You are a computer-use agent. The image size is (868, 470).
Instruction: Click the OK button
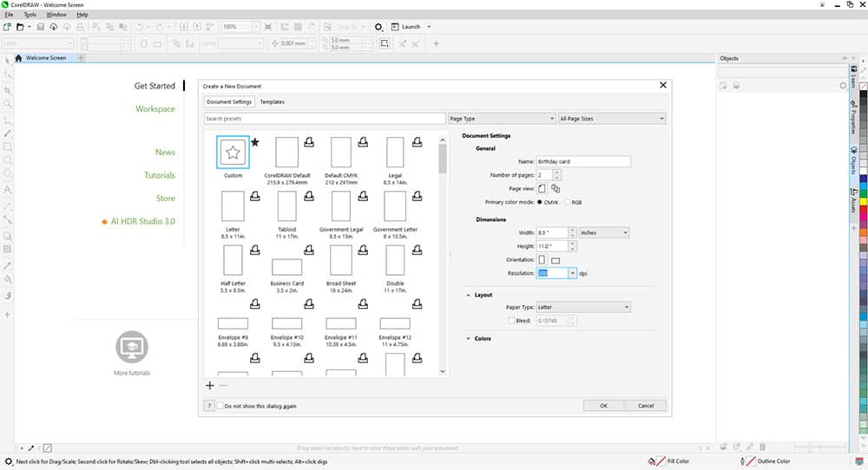(x=603, y=406)
